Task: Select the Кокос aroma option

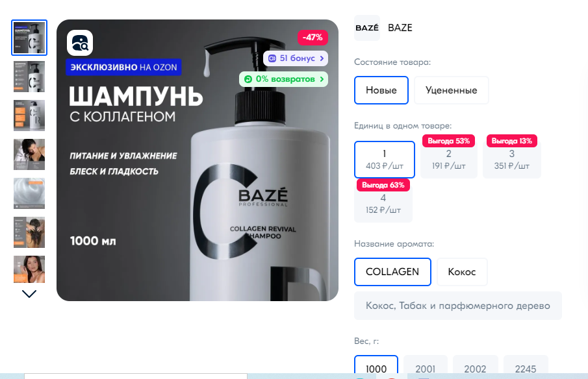Action: tap(462, 272)
